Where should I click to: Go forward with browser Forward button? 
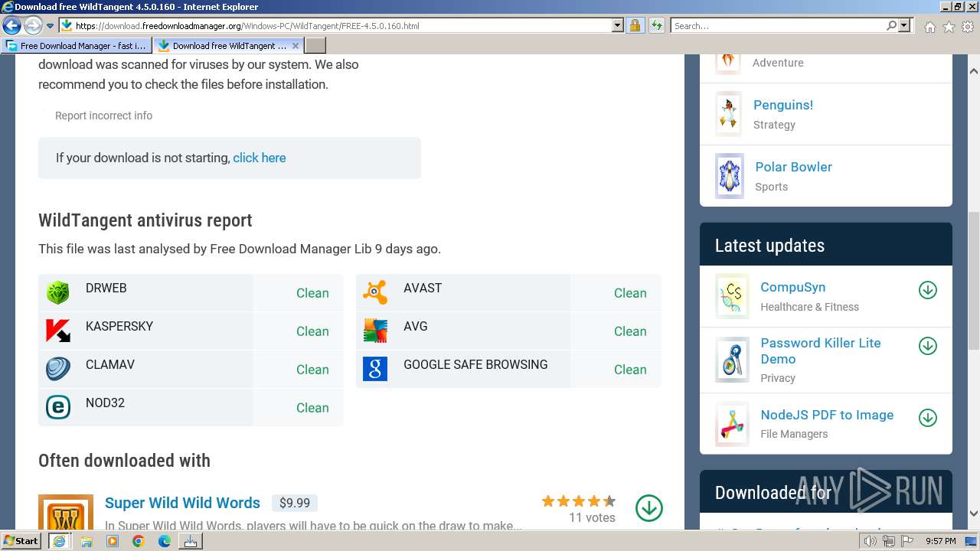(32, 25)
